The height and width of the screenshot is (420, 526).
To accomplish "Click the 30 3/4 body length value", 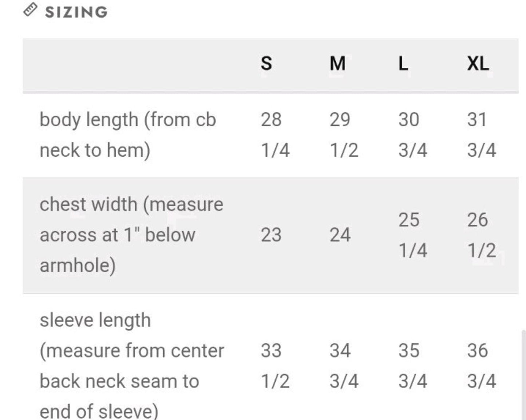I will tap(413, 135).
